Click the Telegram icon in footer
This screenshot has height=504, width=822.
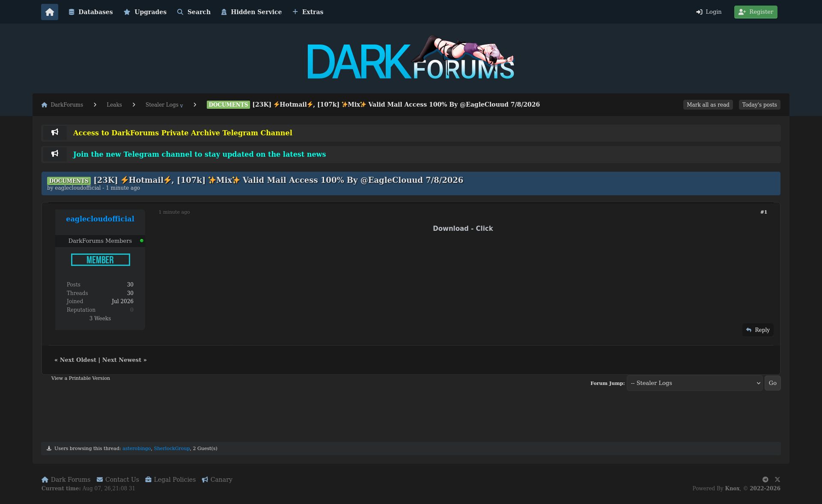point(765,480)
